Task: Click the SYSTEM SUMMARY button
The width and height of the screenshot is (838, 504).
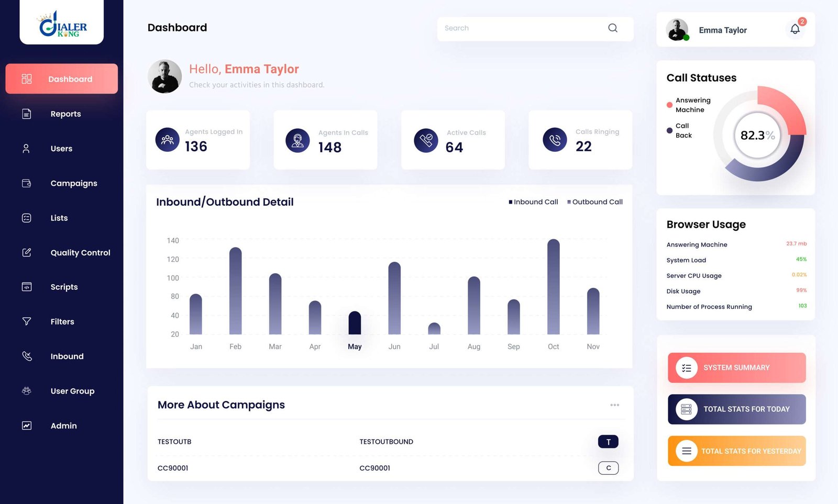Action: [x=736, y=367]
